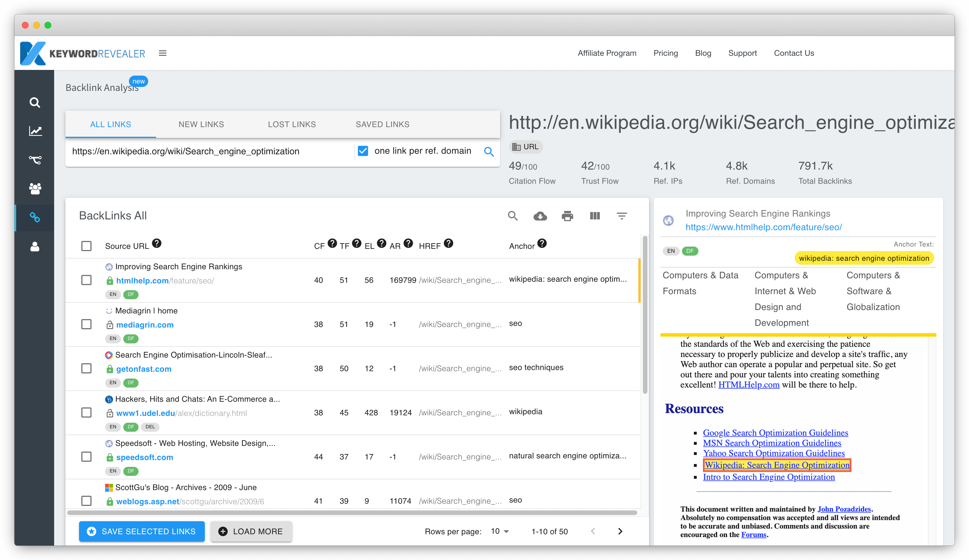Click highlighted Wikipedia: Search Engine Optimization link
969x560 pixels.
pos(777,465)
